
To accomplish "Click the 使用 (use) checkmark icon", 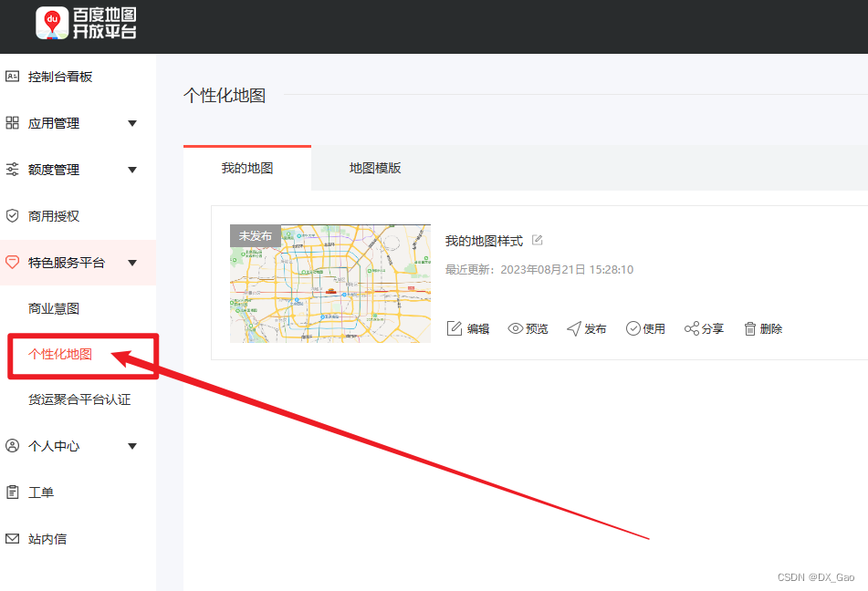I will pyautogui.click(x=631, y=328).
